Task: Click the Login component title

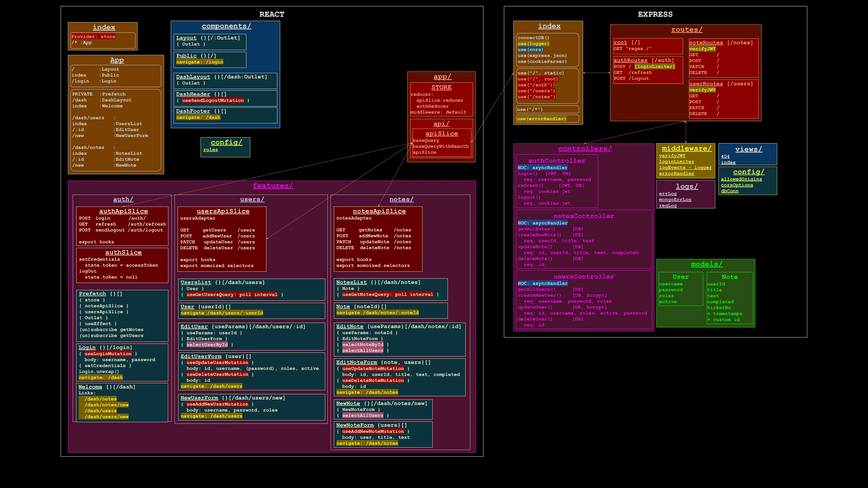Action: pos(87,348)
